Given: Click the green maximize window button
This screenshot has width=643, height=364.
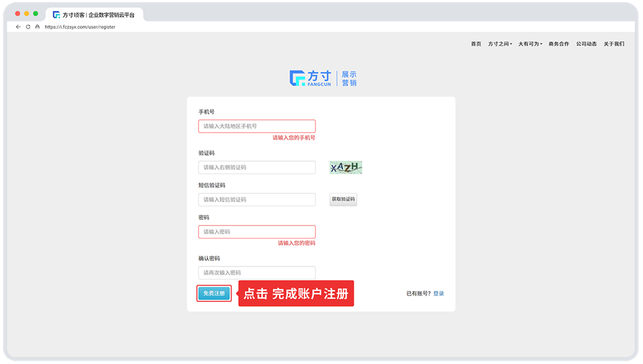Looking at the screenshot, I should click(36, 14).
